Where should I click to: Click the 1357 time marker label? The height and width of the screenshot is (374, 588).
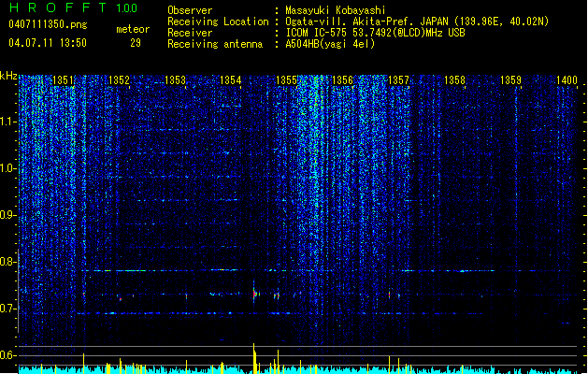point(398,80)
